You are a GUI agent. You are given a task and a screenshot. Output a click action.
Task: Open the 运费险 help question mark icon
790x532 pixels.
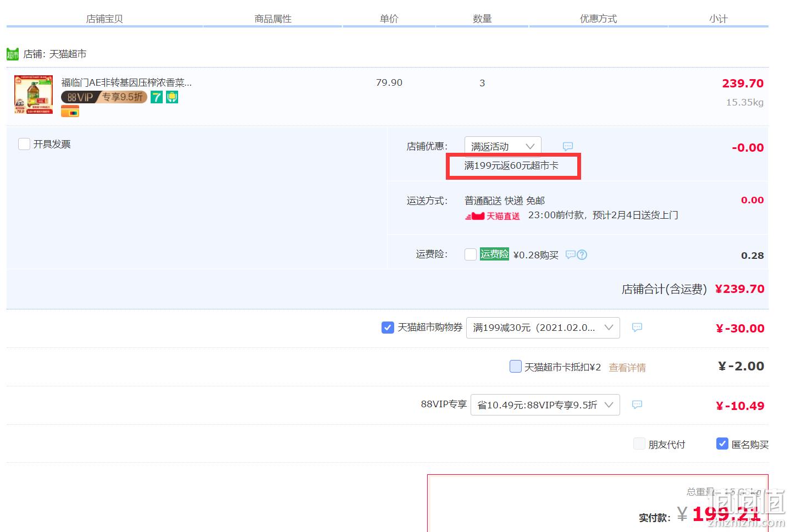pyautogui.click(x=582, y=254)
